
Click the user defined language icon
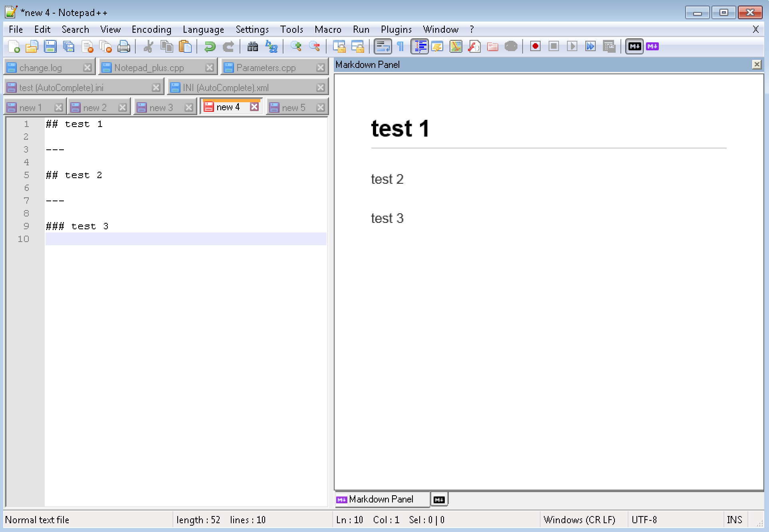[x=438, y=47]
